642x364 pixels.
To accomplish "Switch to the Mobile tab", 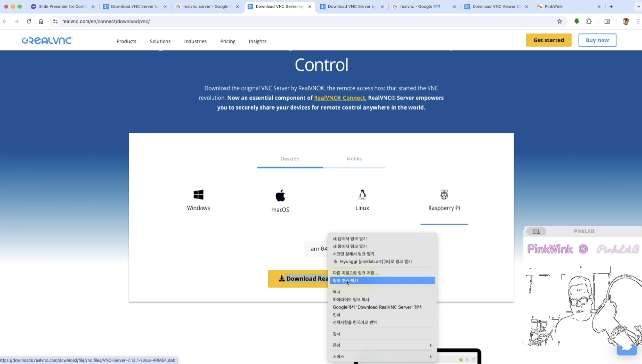I will pos(354,159).
